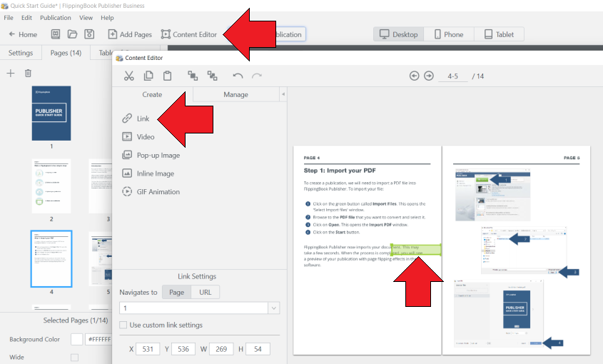Select page 1 cover thumbnail
Screen dimensions: 603x364
coord(51,113)
